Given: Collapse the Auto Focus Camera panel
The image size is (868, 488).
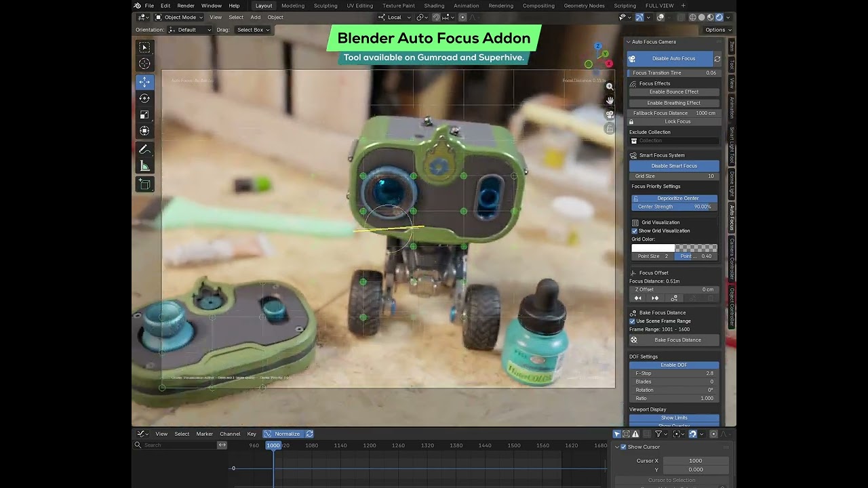Looking at the screenshot, I should coord(629,42).
